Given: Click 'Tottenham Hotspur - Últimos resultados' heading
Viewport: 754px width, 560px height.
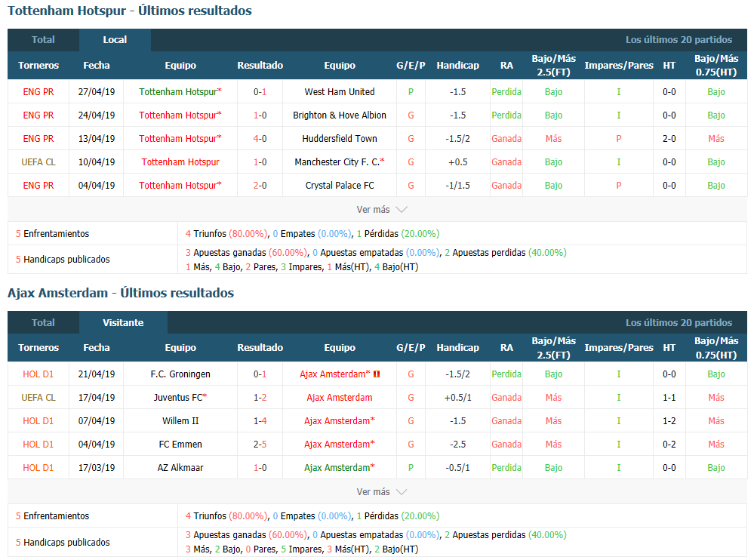Looking at the screenshot, I should click(130, 11).
